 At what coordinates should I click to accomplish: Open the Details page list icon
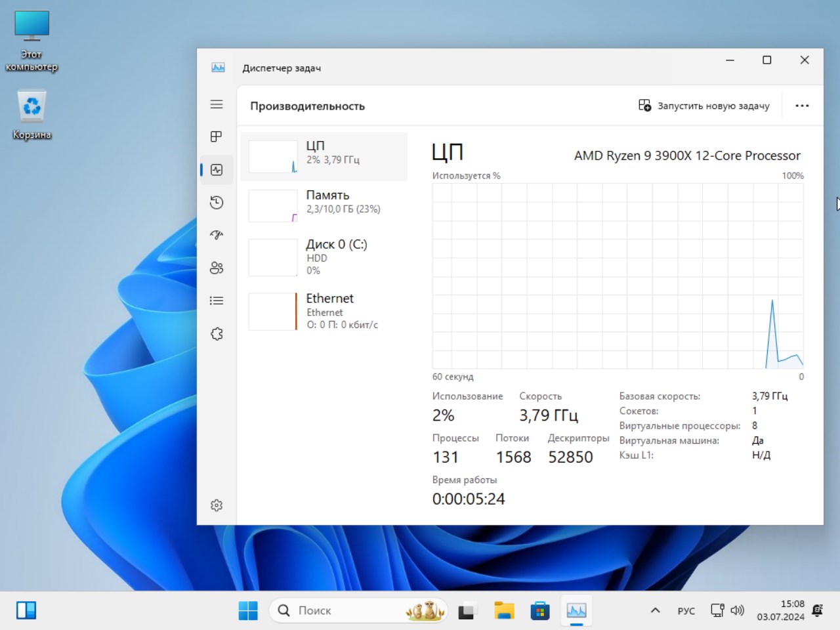(217, 301)
